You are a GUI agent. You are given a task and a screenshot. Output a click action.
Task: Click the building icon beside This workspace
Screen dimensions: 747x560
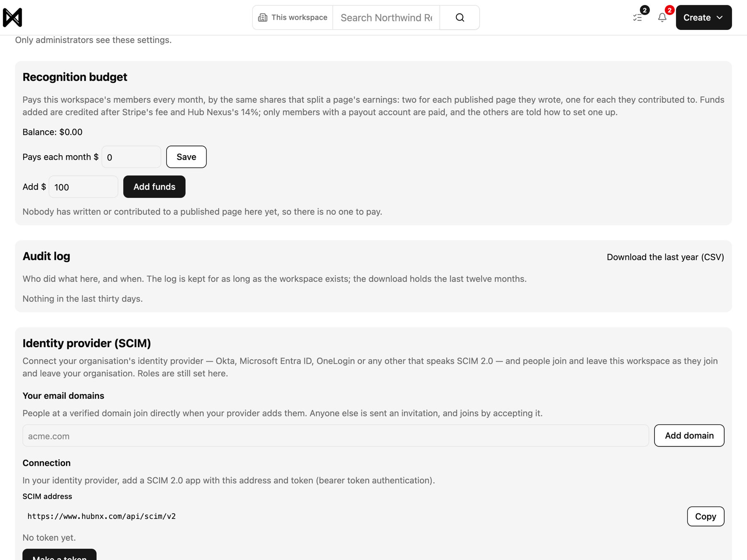[263, 17]
